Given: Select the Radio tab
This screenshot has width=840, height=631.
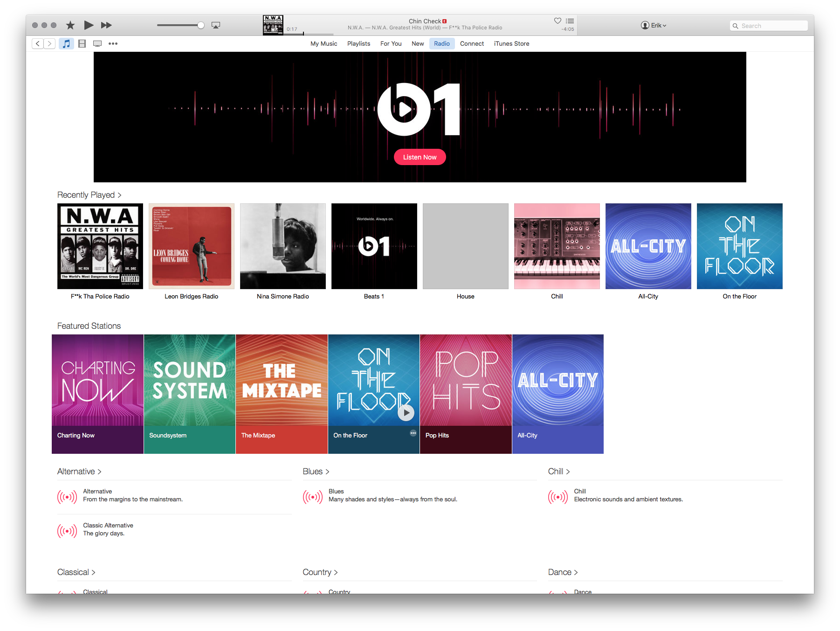Looking at the screenshot, I should [x=442, y=43].
